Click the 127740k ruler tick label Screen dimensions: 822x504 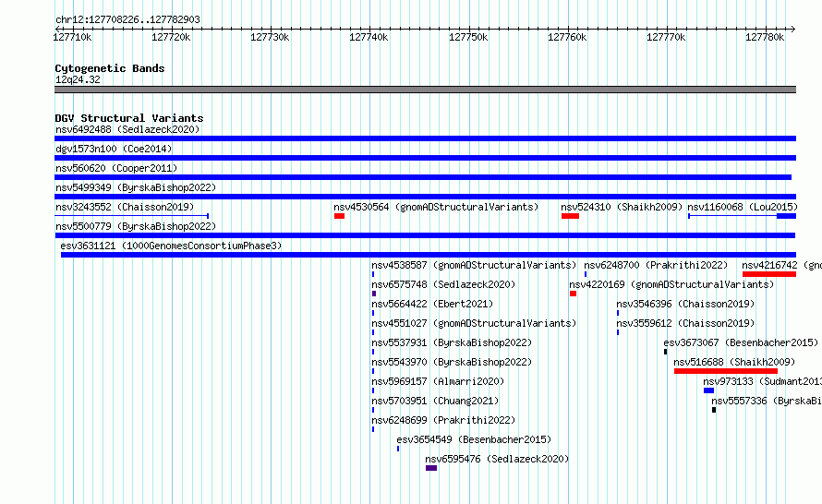click(369, 37)
